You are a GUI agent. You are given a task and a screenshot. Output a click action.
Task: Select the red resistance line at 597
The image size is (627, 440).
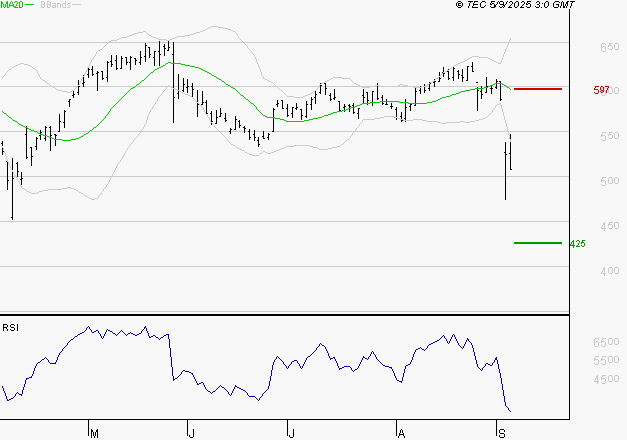[x=537, y=89]
